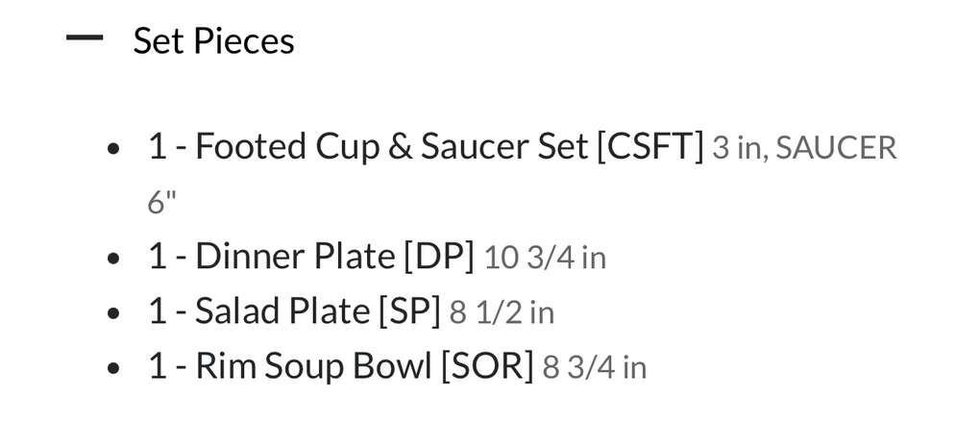Click the "3 in, SAUCER" size text

pyautogui.click(x=804, y=149)
